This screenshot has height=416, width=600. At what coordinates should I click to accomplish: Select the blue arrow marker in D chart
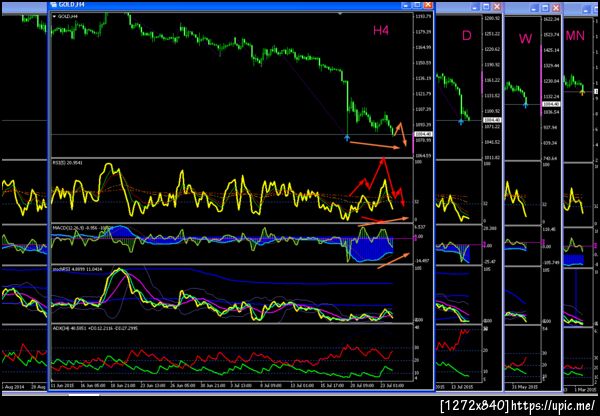click(461, 122)
